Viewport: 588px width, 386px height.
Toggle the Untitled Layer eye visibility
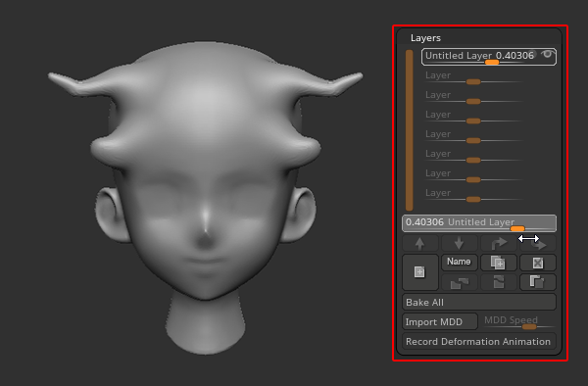pos(548,55)
